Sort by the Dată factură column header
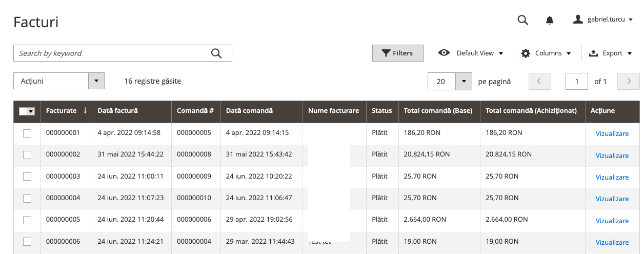 coord(132,111)
